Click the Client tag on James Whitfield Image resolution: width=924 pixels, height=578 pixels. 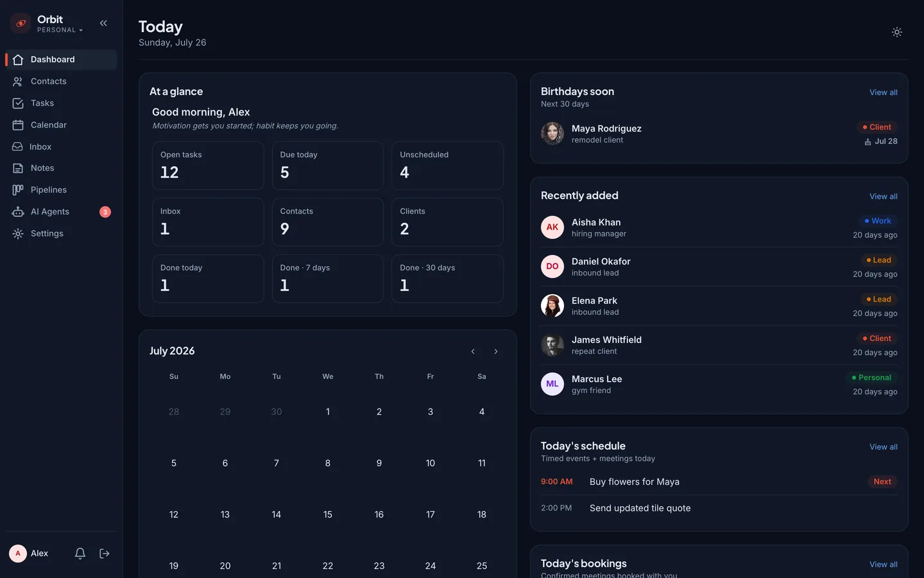[x=877, y=338]
